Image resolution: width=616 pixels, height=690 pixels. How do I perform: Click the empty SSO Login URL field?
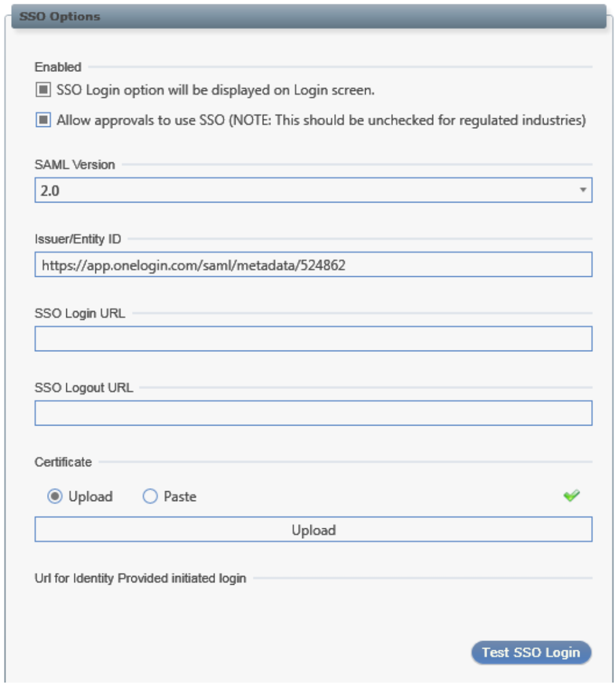[310, 338]
